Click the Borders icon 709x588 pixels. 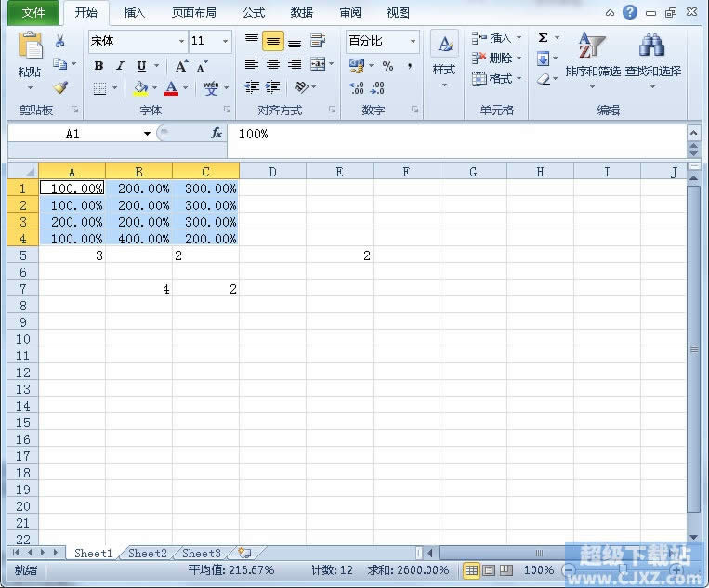99,88
